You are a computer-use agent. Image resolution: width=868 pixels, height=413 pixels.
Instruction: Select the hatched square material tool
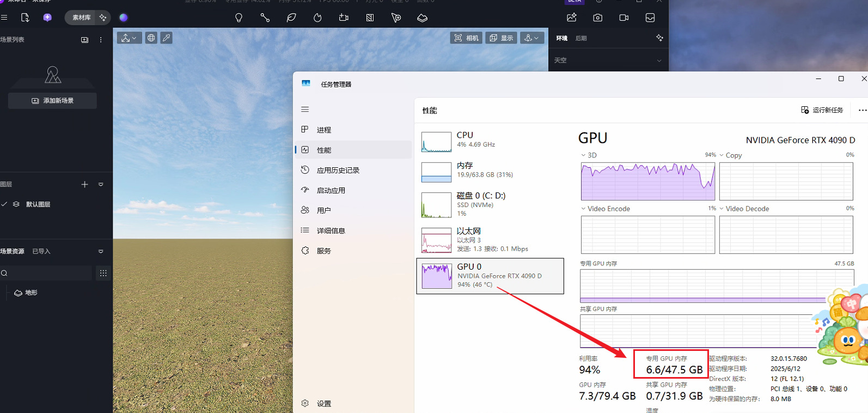pyautogui.click(x=370, y=17)
